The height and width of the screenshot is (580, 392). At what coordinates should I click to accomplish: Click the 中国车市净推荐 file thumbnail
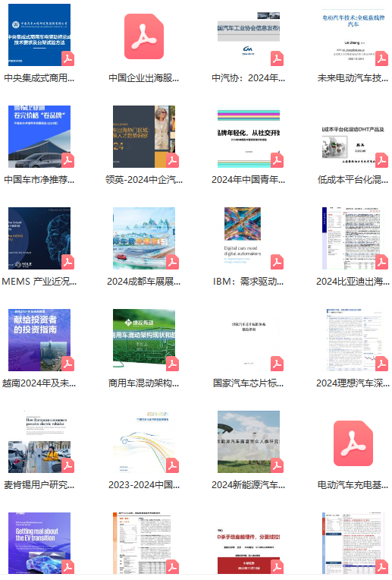point(39,137)
